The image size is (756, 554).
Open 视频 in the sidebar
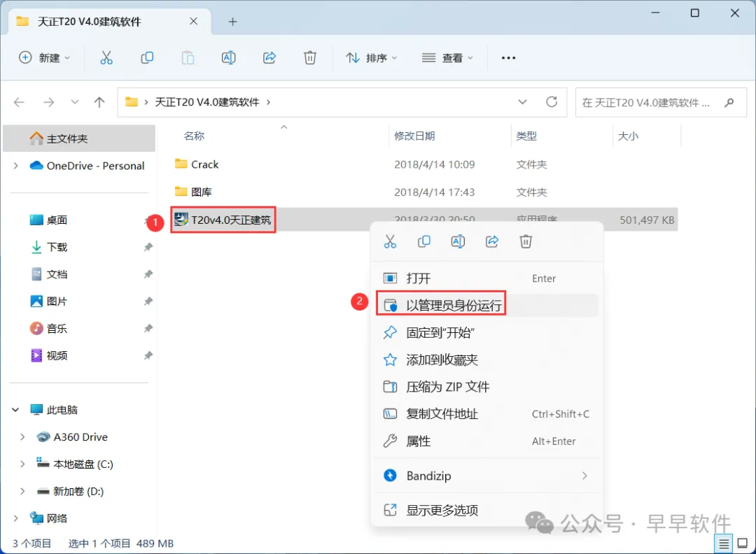click(x=57, y=355)
